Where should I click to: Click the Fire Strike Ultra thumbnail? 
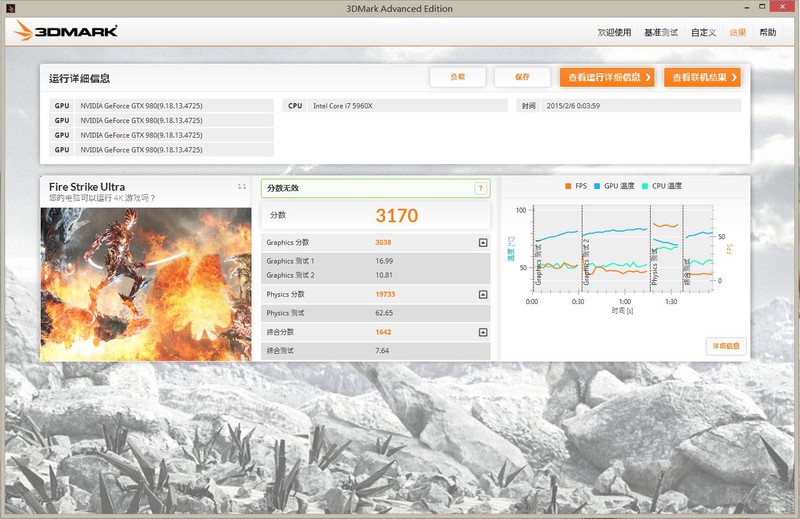pos(146,284)
